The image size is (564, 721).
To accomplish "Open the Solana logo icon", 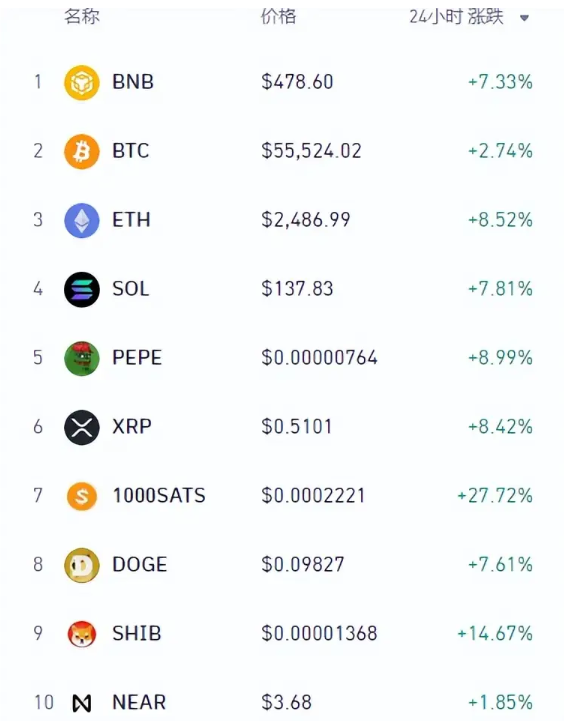I will pyautogui.click(x=82, y=290).
